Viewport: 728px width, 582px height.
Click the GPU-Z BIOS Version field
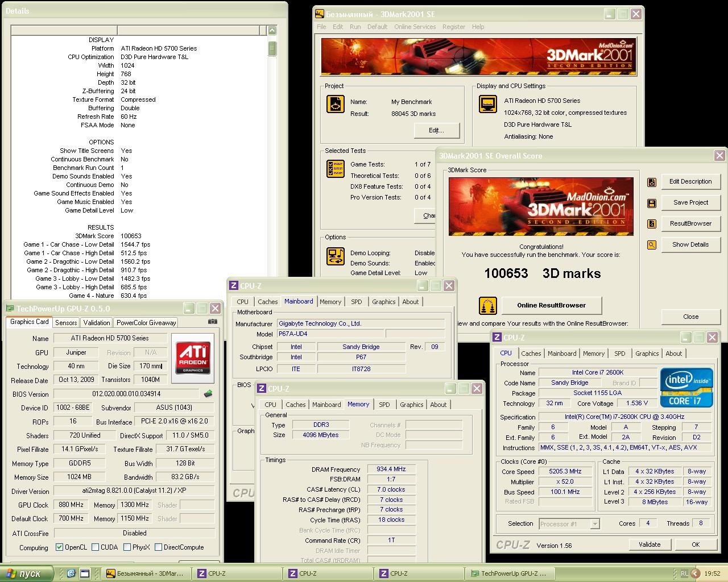pos(126,393)
